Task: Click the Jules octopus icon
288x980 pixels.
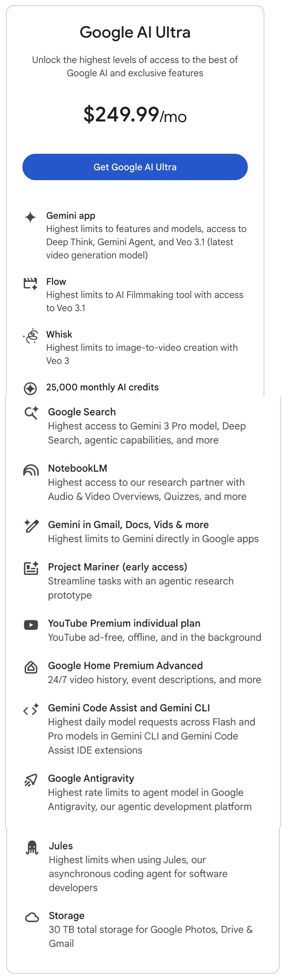Action: click(x=32, y=847)
